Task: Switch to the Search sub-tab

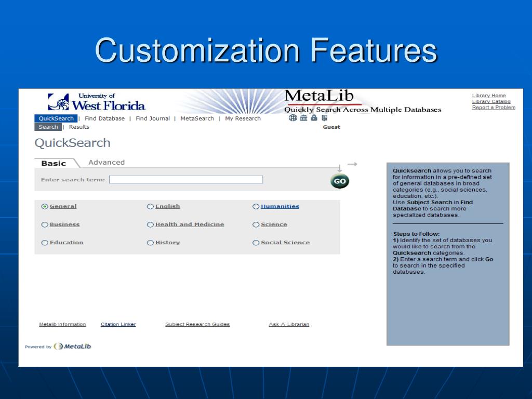Action: [48, 127]
